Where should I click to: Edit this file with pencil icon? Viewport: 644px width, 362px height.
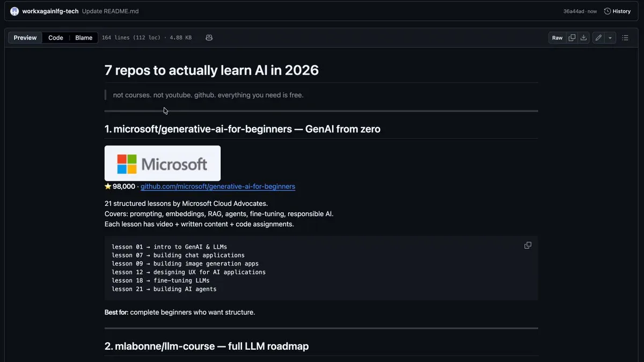[x=598, y=38]
